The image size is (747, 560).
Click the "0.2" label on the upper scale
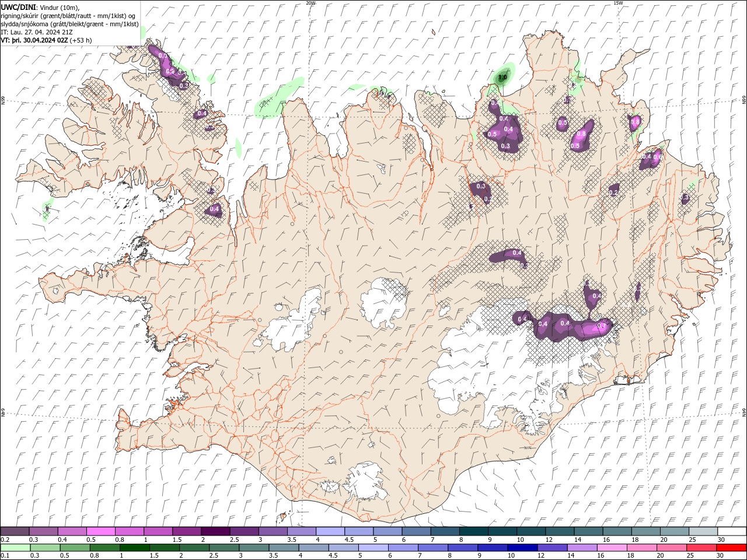point(5,540)
